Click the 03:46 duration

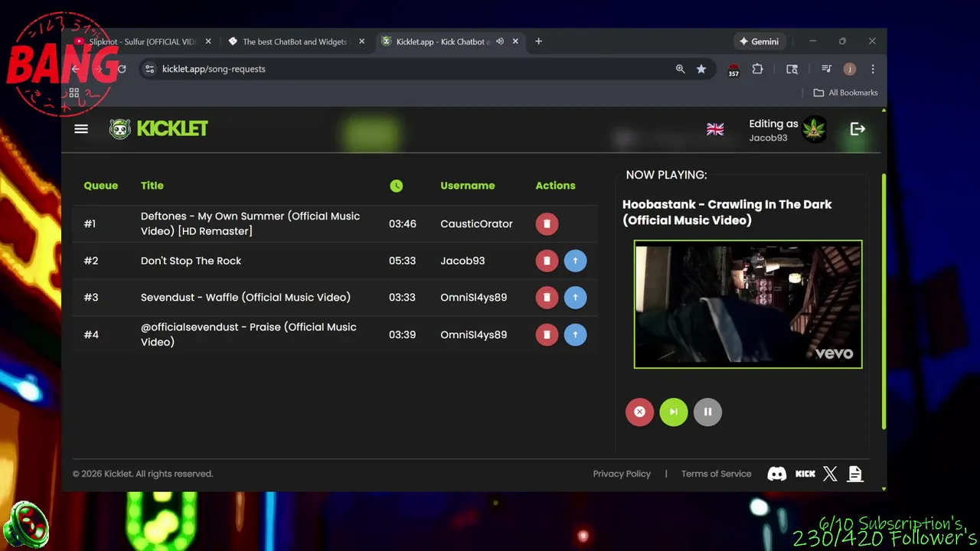402,223
